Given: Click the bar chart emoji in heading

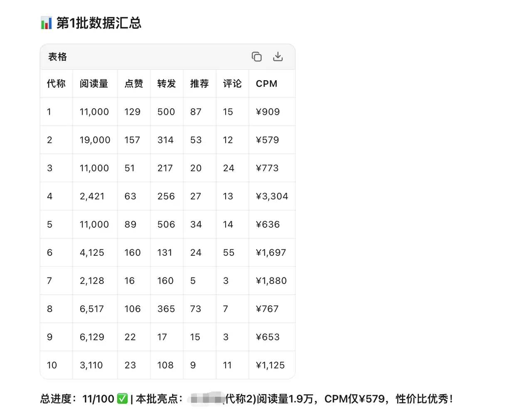Looking at the screenshot, I should coord(46,23).
